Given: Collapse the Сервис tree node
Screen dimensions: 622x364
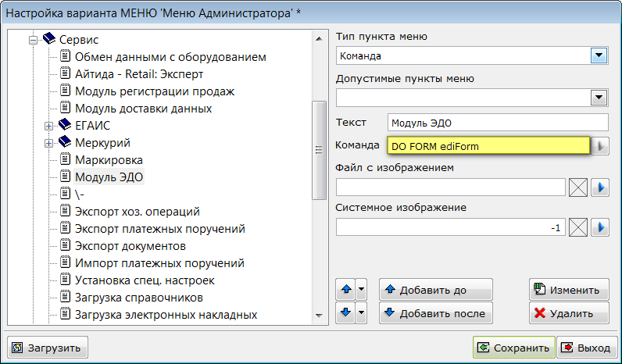Looking at the screenshot, I should click(33, 40).
